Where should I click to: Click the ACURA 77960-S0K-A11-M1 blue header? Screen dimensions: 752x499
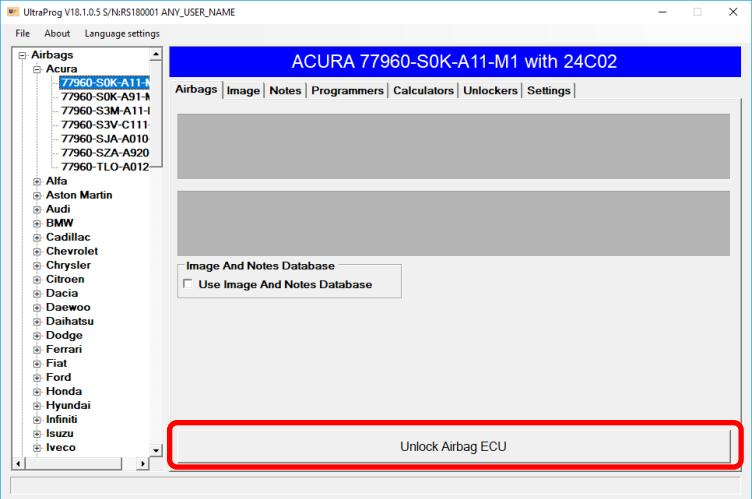(x=455, y=61)
